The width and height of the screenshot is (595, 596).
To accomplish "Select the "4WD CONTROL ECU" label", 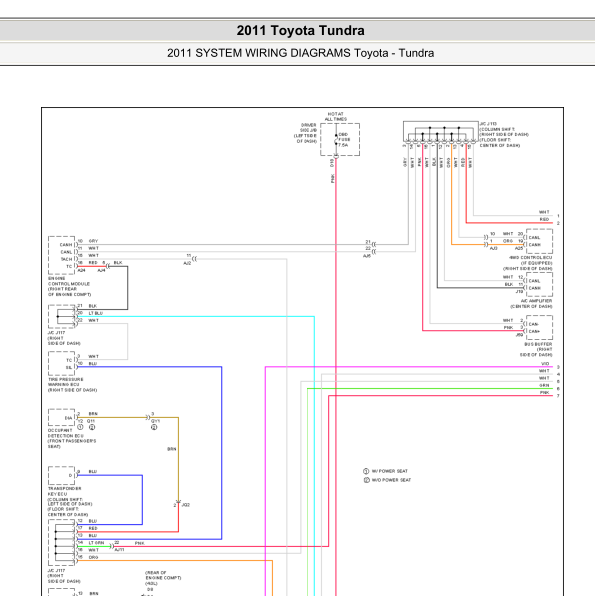I will click(x=531, y=257).
